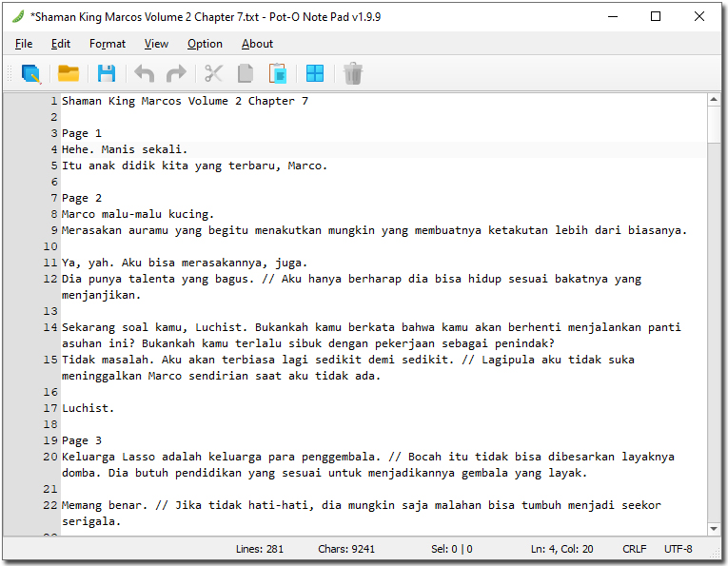Click the line starting 'Tidak masalah.'
The width and height of the screenshot is (728, 566).
[348, 368]
